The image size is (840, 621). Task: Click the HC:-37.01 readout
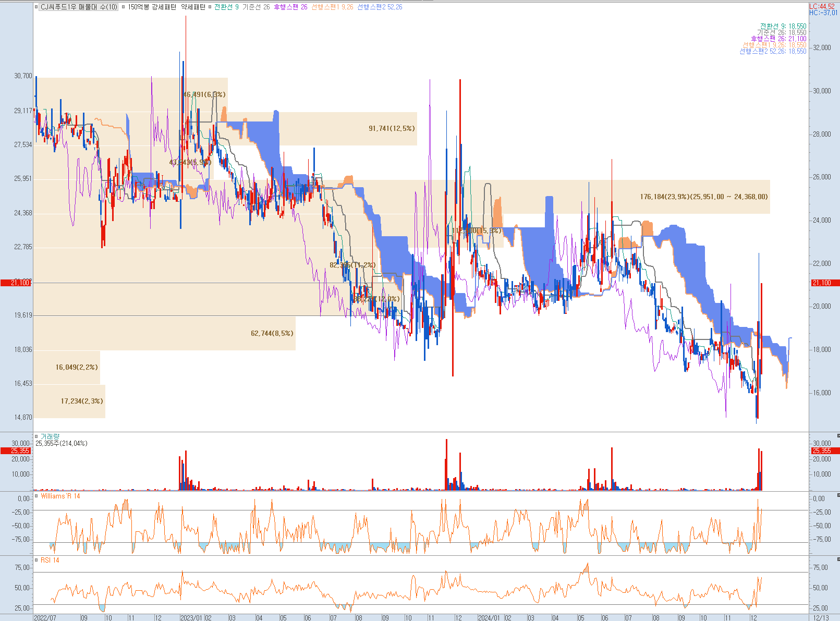(x=823, y=13)
